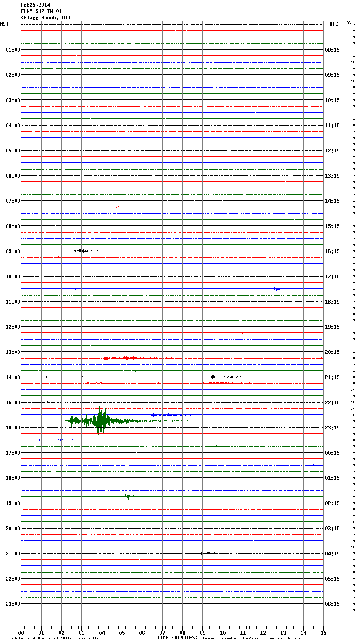Click the 23:15 UTC time label
Image resolution: width=357 pixels, height=644 pixels.
coord(332,428)
